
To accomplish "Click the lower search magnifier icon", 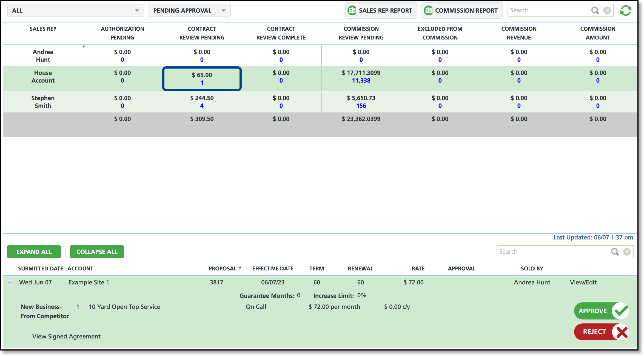I will pos(615,252).
